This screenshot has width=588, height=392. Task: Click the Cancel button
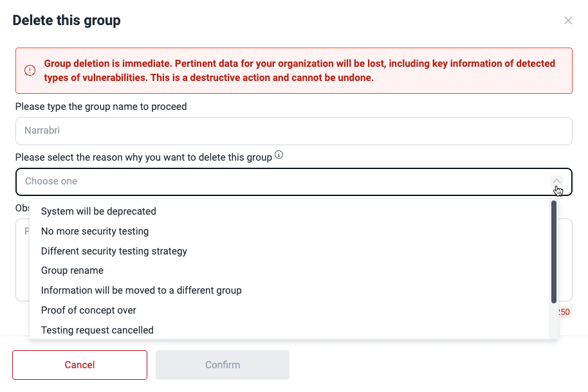[x=79, y=364]
